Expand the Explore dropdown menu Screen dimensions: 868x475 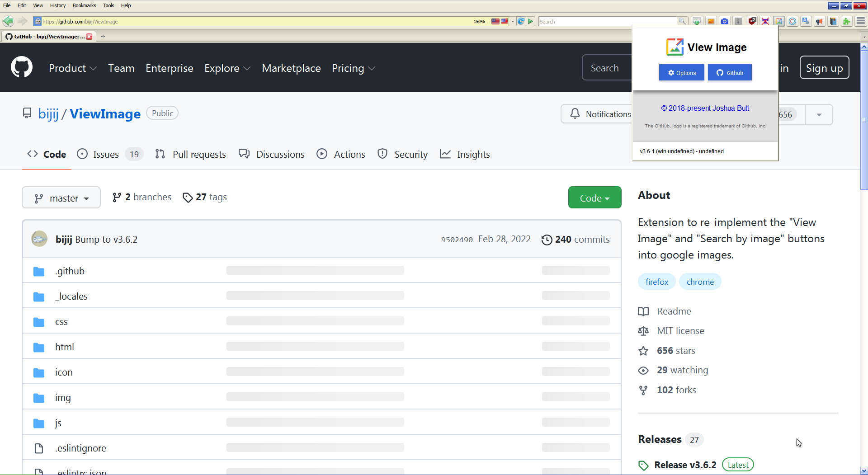tap(227, 68)
